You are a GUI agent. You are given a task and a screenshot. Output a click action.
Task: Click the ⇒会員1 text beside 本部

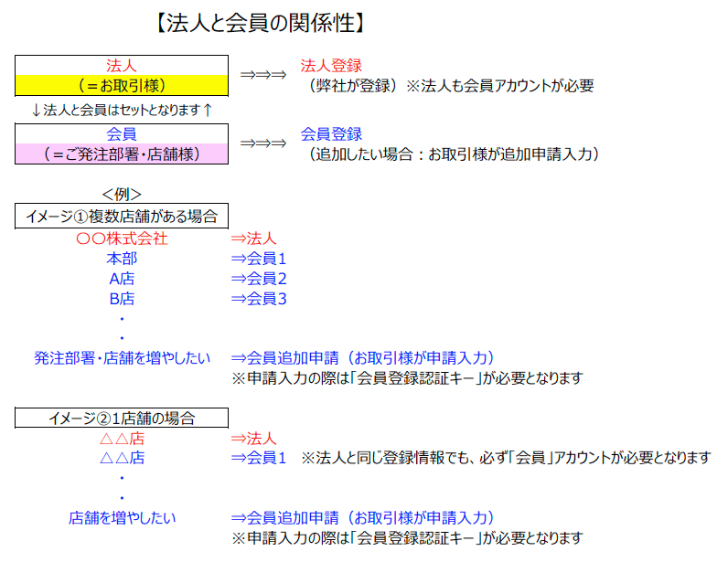coord(259,258)
